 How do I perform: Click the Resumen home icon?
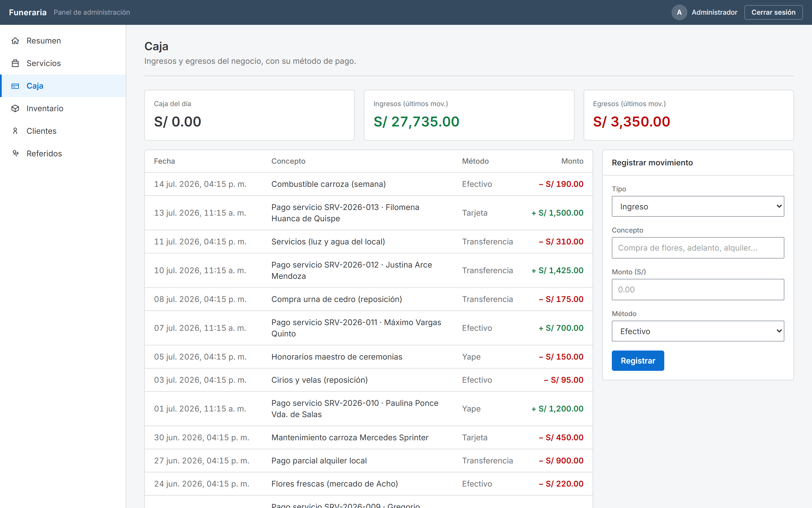15,41
